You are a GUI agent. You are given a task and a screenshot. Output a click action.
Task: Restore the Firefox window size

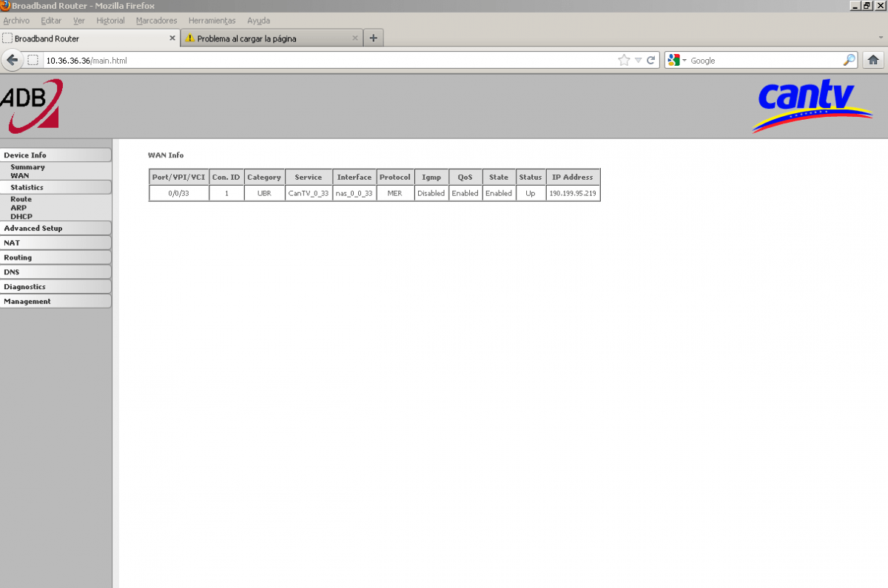(x=867, y=5)
